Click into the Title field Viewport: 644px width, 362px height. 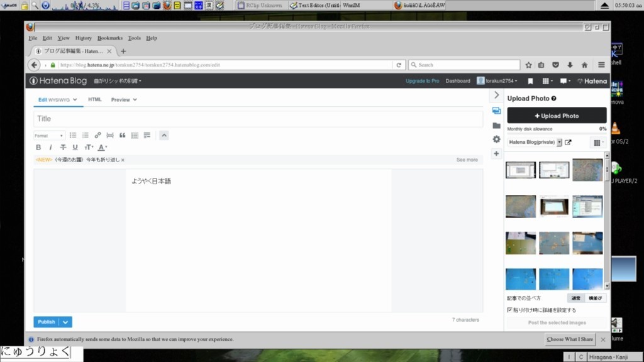click(258, 119)
